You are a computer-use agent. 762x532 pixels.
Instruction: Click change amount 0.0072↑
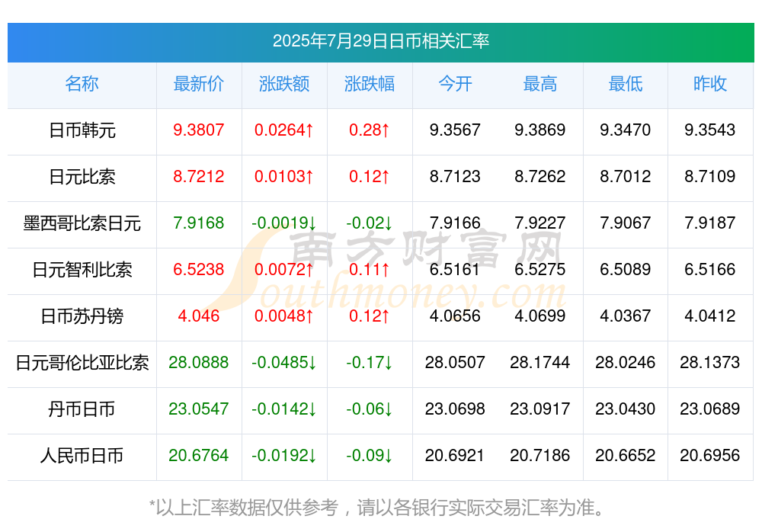(x=284, y=269)
